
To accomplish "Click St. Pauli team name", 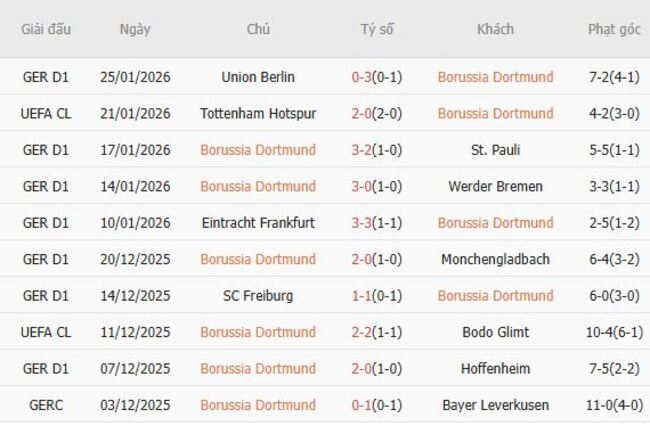I will click(495, 150).
